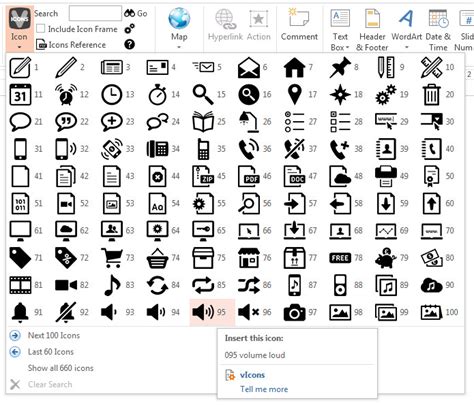This screenshot has height=407, width=474.
Task: Enable the Include Icon Frame checkbox
Action: tap(40, 29)
